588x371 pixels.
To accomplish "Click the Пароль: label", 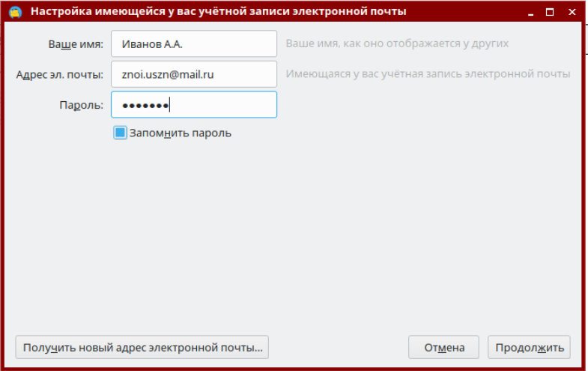I will pos(82,105).
